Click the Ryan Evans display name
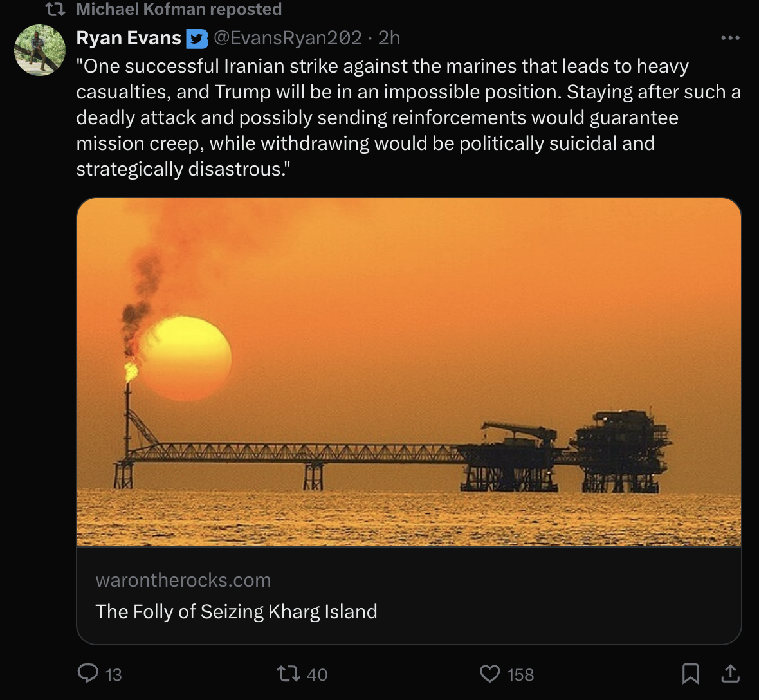 point(129,39)
